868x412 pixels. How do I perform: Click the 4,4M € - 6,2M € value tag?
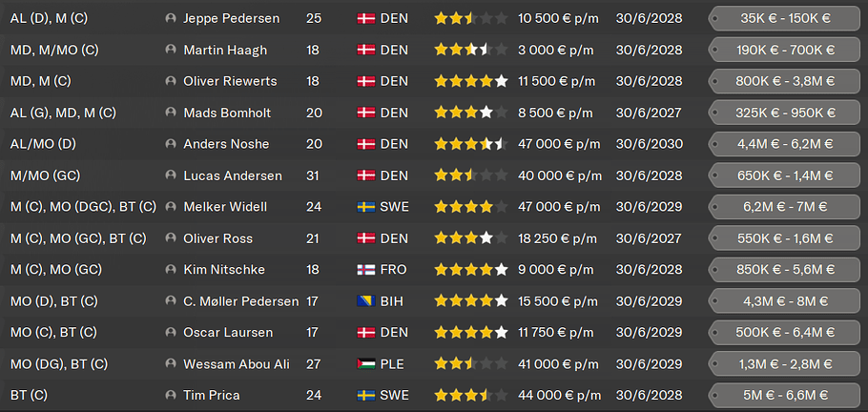click(x=784, y=144)
